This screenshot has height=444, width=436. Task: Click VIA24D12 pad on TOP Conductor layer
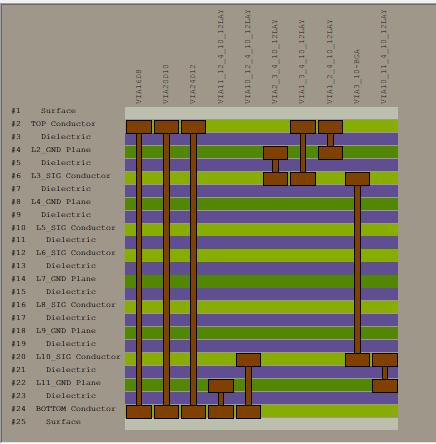click(x=193, y=127)
